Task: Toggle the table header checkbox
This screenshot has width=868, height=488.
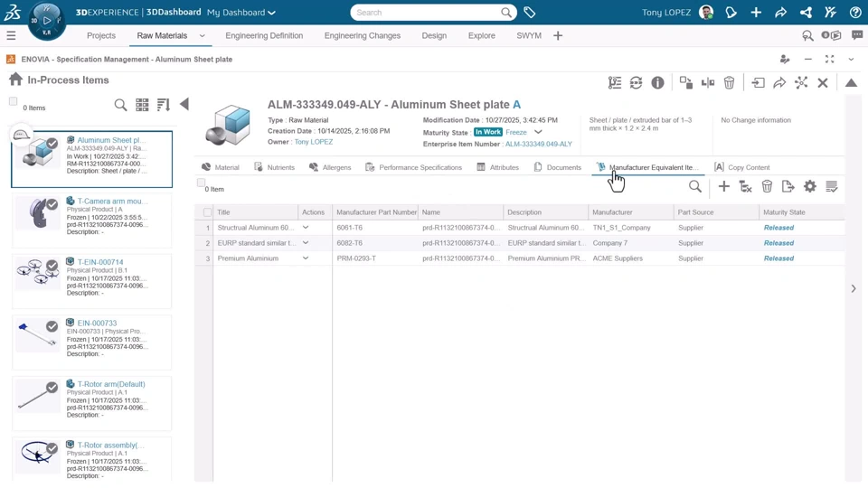Action: [x=207, y=212]
